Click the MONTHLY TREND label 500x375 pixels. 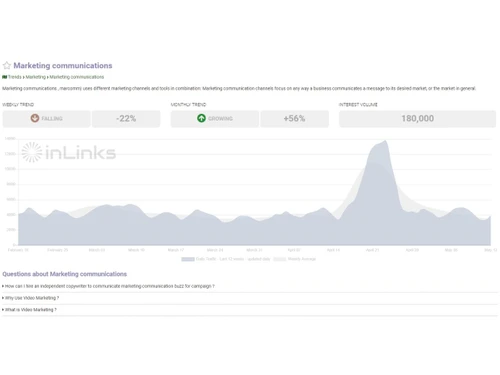(188, 105)
